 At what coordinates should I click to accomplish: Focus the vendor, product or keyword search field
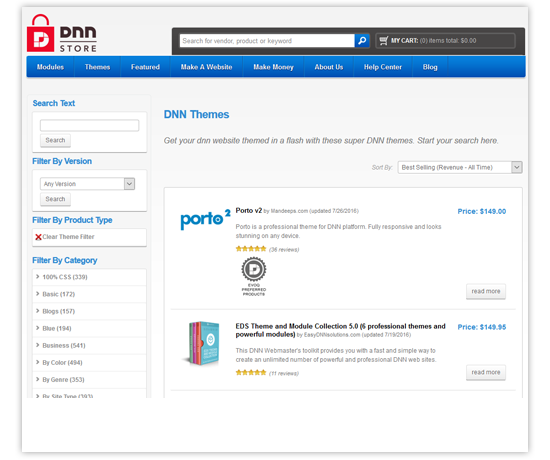(267, 41)
